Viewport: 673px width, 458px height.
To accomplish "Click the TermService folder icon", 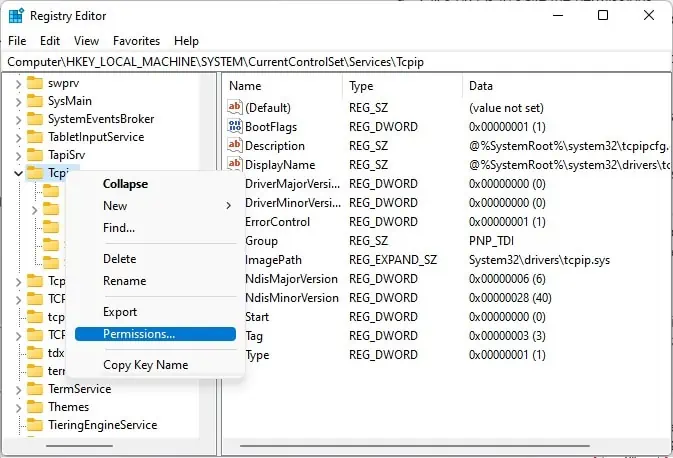I will pos(35,389).
